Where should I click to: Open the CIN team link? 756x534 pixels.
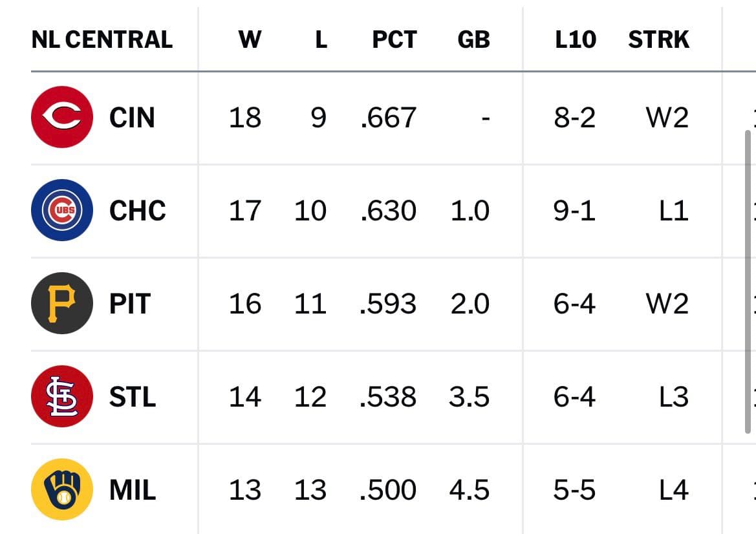[132, 118]
